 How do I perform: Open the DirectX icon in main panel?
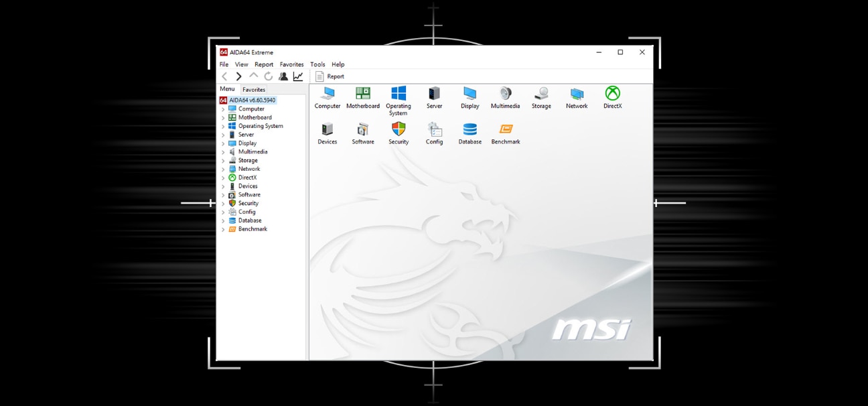[612, 94]
